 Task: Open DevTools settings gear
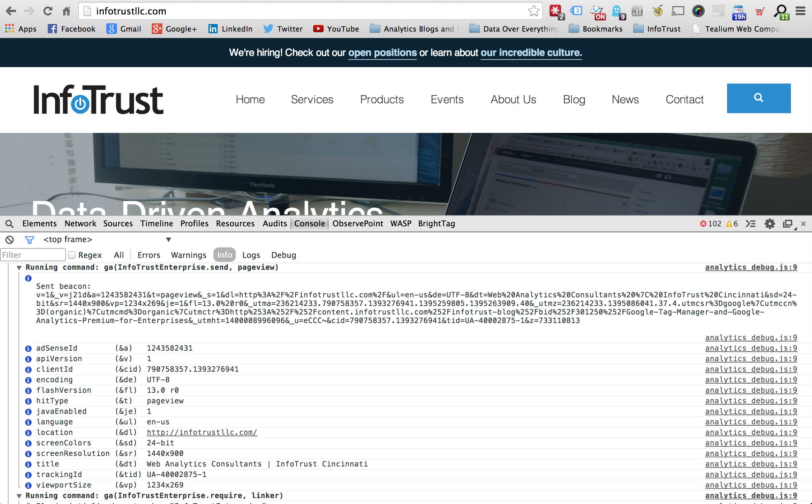point(770,224)
